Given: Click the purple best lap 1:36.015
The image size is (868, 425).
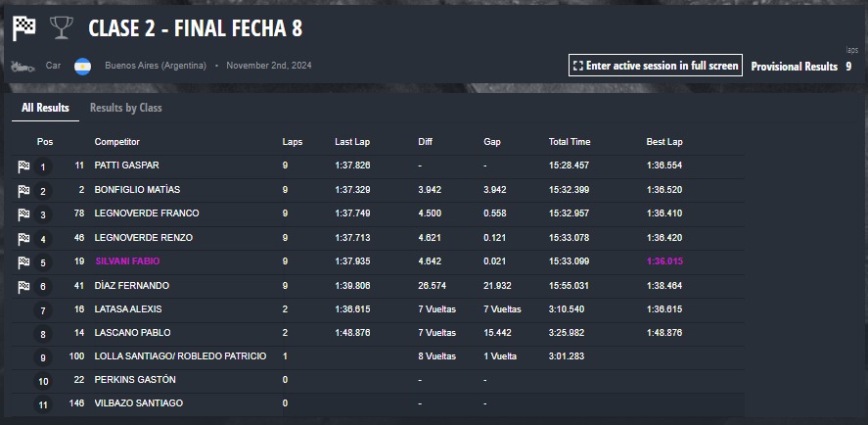Looking at the screenshot, I should tap(664, 261).
